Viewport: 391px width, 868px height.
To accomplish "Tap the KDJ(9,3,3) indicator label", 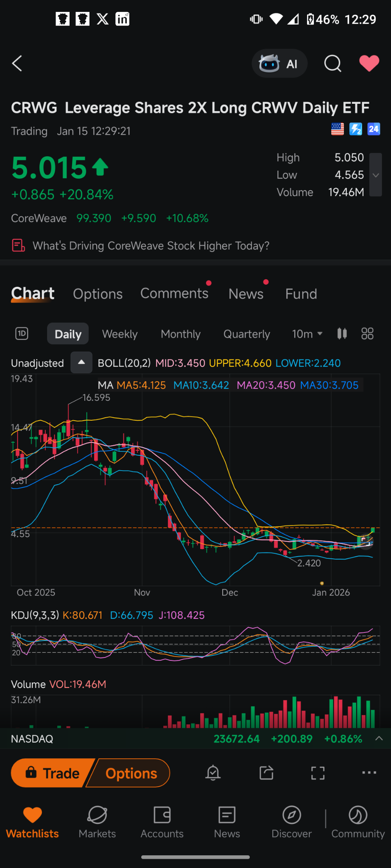I will (x=35, y=615).
